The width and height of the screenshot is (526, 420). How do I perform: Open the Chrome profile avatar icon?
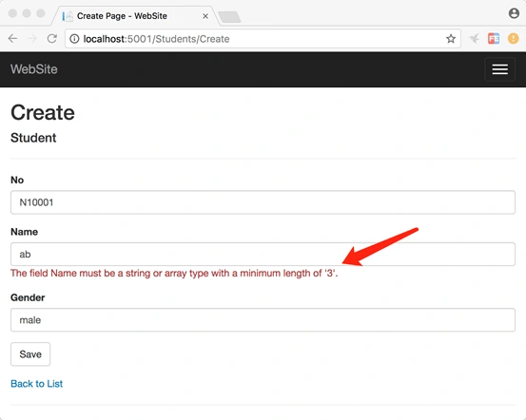point(514,13)
